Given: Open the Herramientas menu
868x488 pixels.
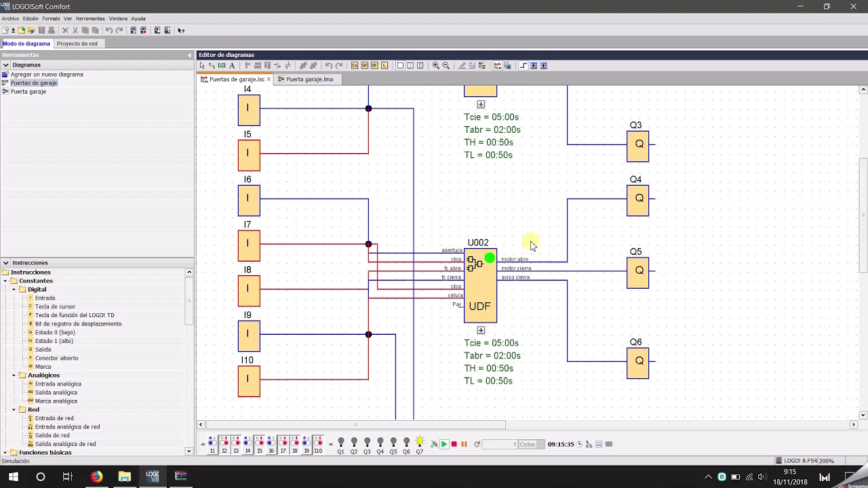Looking at the screenshot, I should pos(90,19).
